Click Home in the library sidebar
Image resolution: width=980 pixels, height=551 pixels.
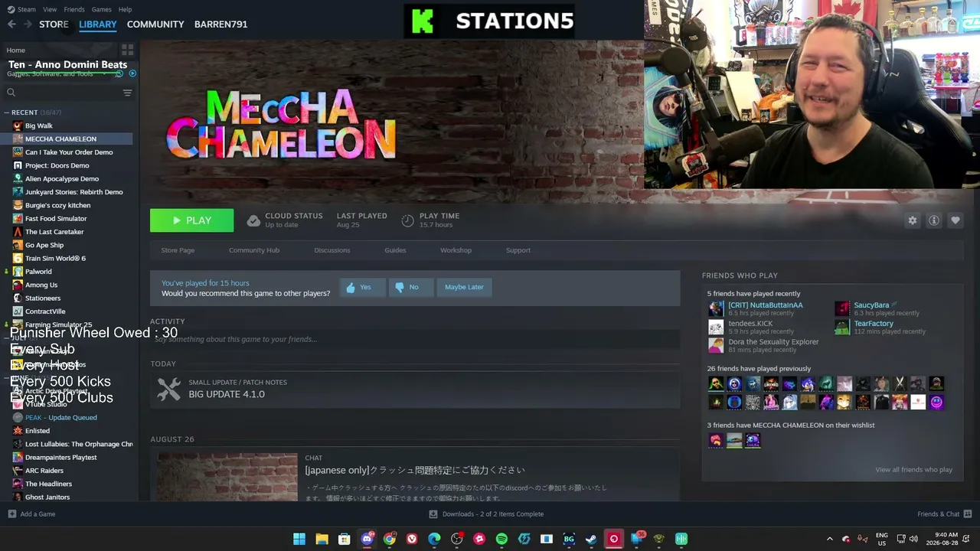16,51
